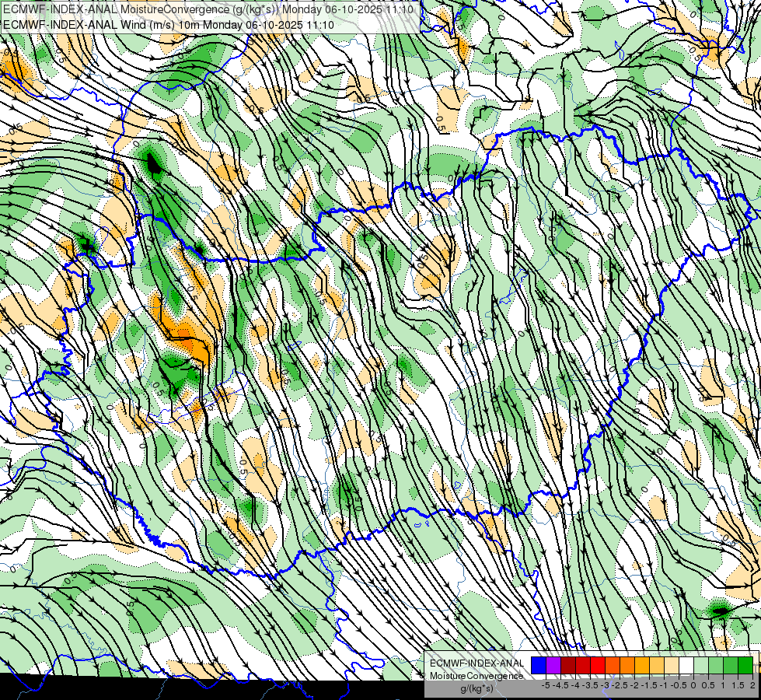
Task: Select the pale peach swatch from -1 to -0.5
Action: coord(672,666)
